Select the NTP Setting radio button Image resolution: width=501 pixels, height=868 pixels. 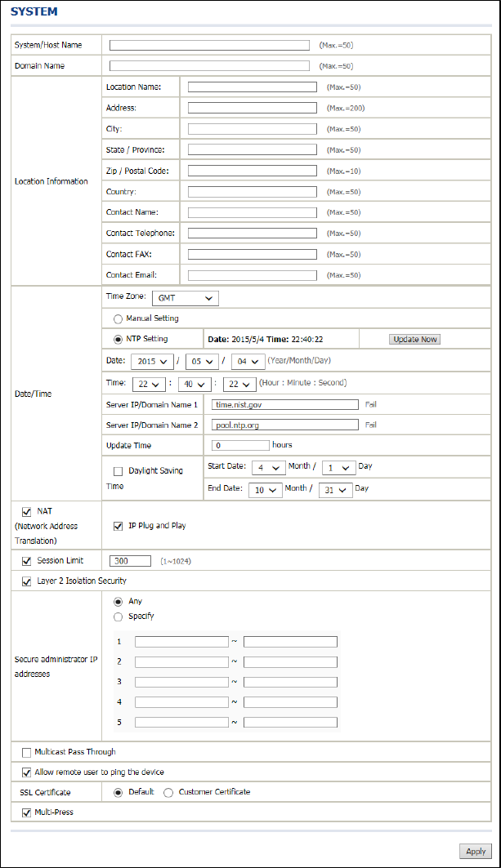pos(118,340)
